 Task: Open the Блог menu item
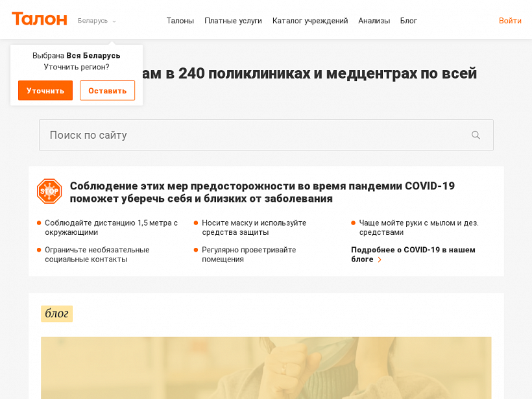409,21
